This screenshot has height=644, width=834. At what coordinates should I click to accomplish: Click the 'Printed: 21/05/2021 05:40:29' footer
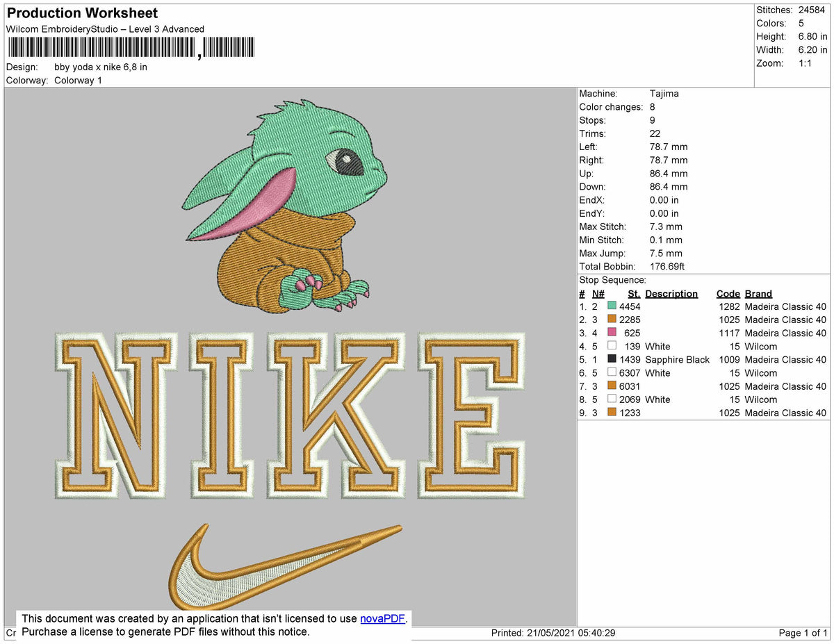pos(553,634)
